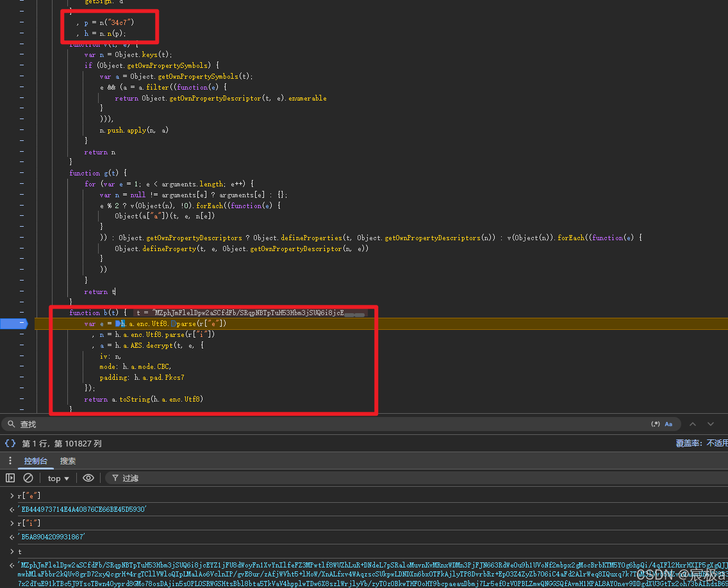
Task: Switch to the 搜索 tab
Action: coord(68,461)
